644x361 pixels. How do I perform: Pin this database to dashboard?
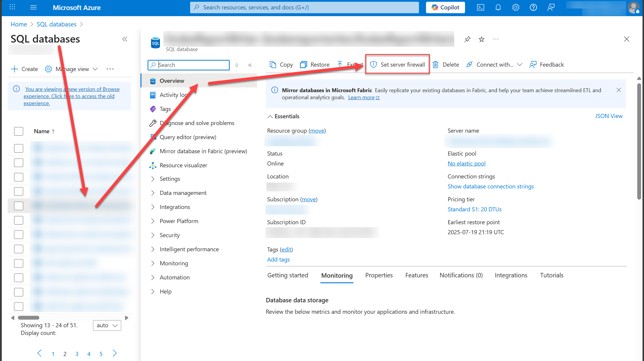[x=467, y=39]
